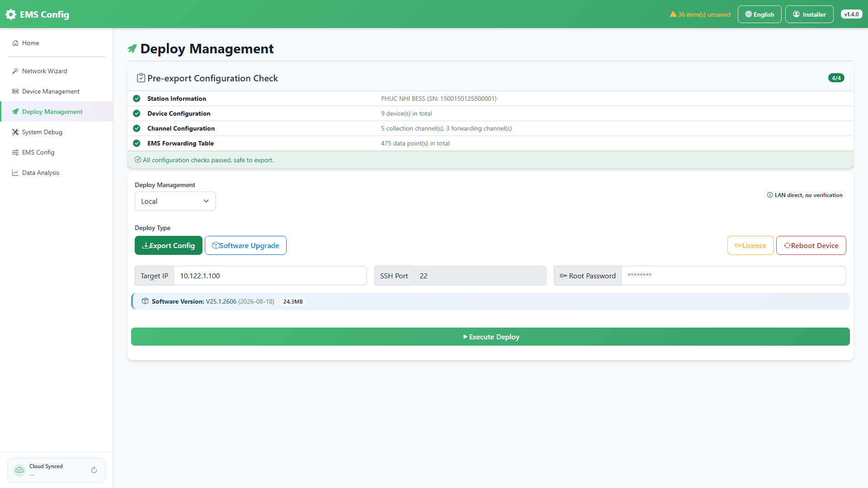This screenshot has height=488, width=868.
Task: Open the Local deploy management dropdown
Action: pos(175,201)
